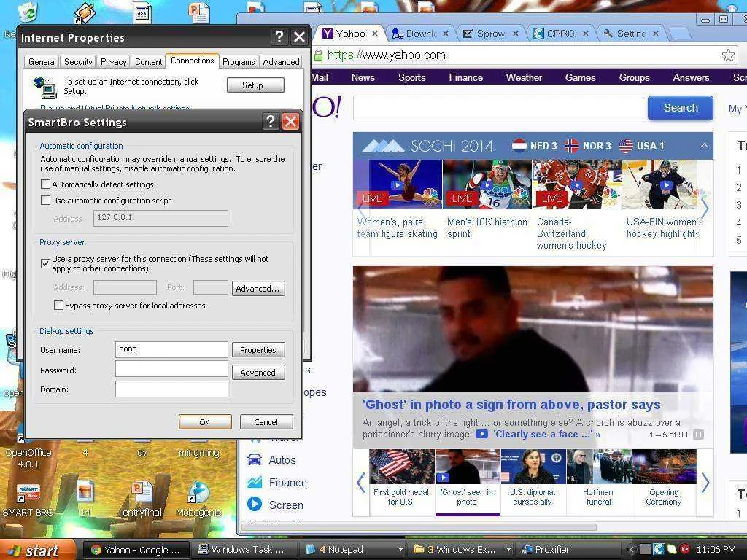Image resolution: width=747 pixels, height=560 pixels.
Task: Open entryfinal desktop file
Action: (142, 499)
